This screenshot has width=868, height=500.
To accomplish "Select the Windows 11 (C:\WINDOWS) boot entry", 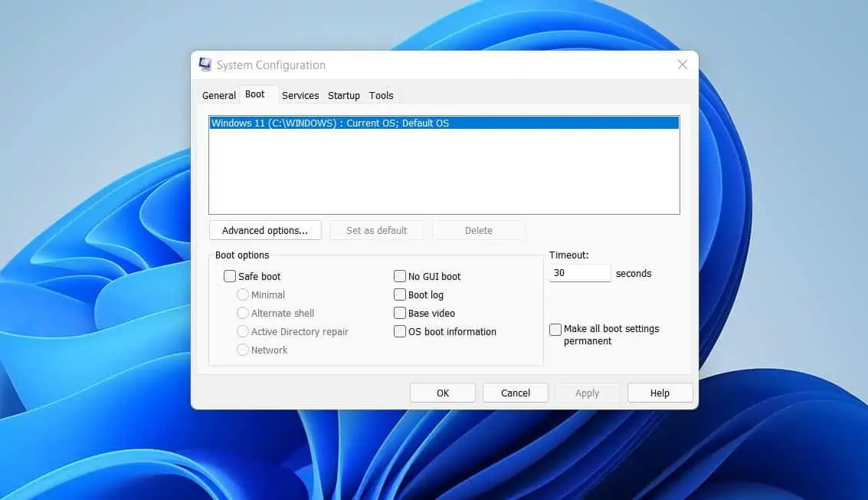I will tap(444, 123).
